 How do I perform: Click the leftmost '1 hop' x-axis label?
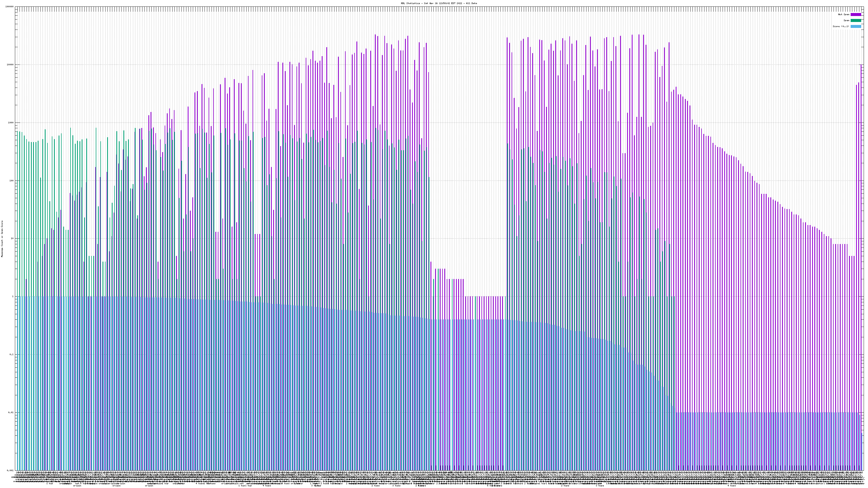[50, 484]
